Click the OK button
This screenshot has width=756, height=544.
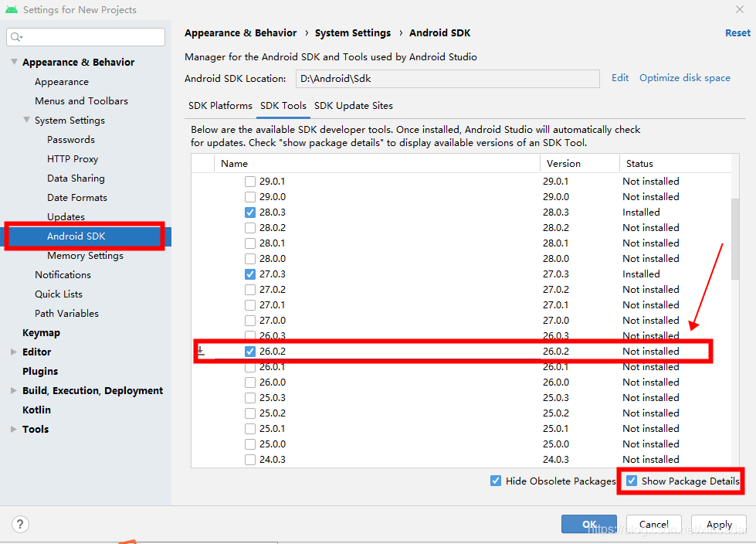[x=588, y=524]
